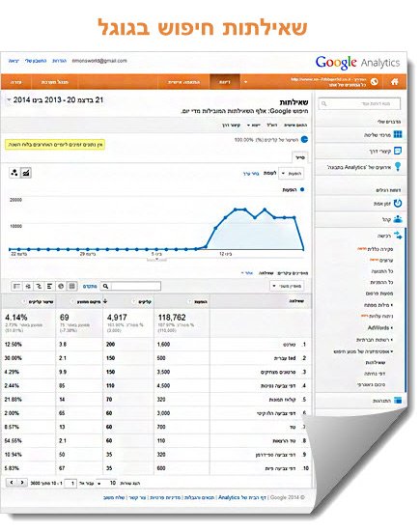Open the Behavior icon in sidebar
This screenshot has width=420, height=531.
pyautogui.click(x=398, y=401)
